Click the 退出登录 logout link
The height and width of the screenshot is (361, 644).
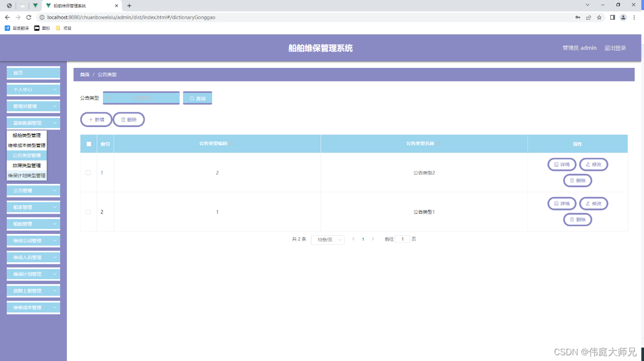click(x=615, y=48)
